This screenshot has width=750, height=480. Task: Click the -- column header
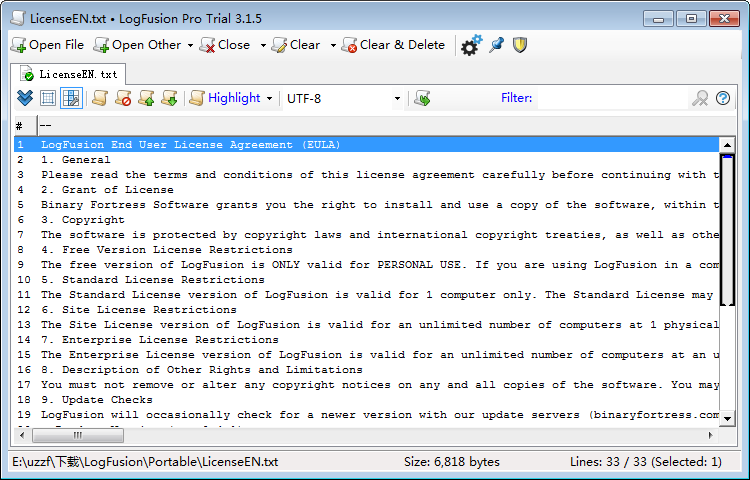pyautogui.click(x=386, y=126)
